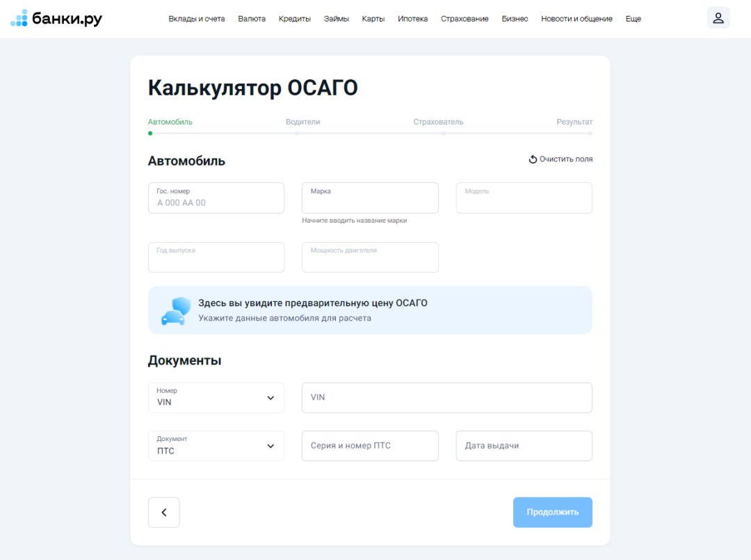Viewport: 751px width, 560px height.
Task: Open Страхование in the top menu
Action: tap(465, 19)
